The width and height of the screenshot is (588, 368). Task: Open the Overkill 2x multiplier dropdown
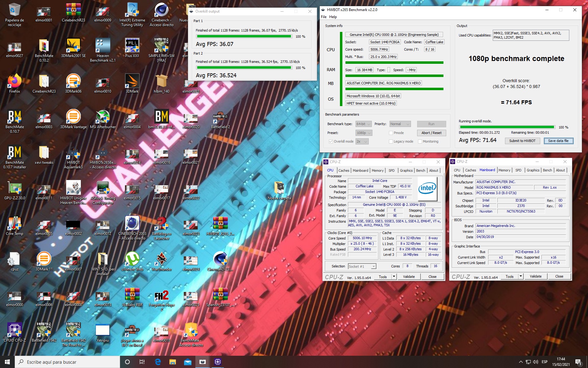362,141
